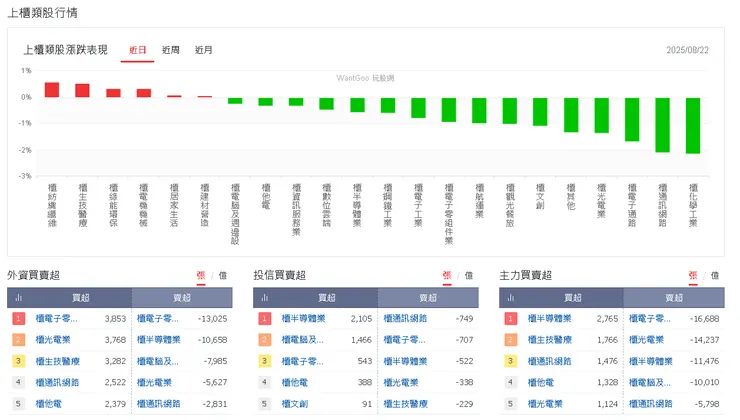Open 櫃文創 in 投信 買超 list
The height and width of the screenshot is (420, 740).
point(294,404)
